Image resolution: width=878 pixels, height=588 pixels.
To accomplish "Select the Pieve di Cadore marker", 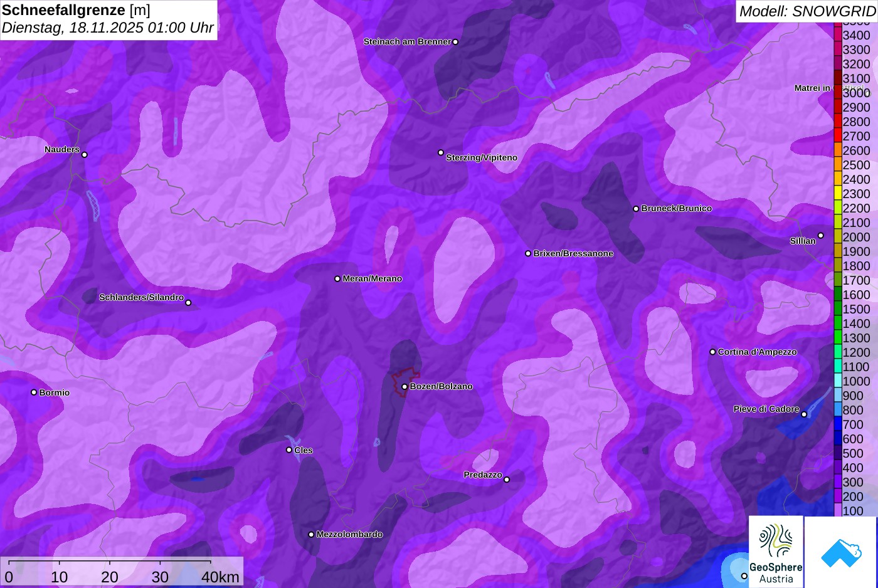I will pos(804,414).
